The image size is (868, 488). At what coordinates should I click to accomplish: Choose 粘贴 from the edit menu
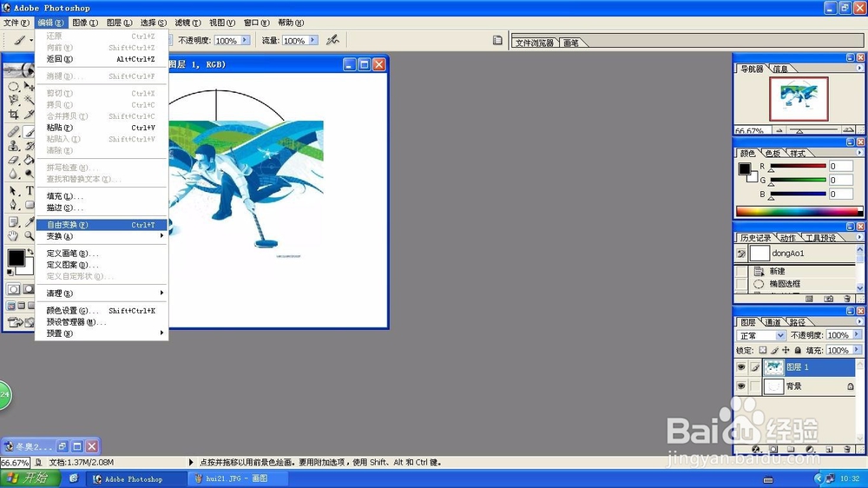(x=102, y=128)
